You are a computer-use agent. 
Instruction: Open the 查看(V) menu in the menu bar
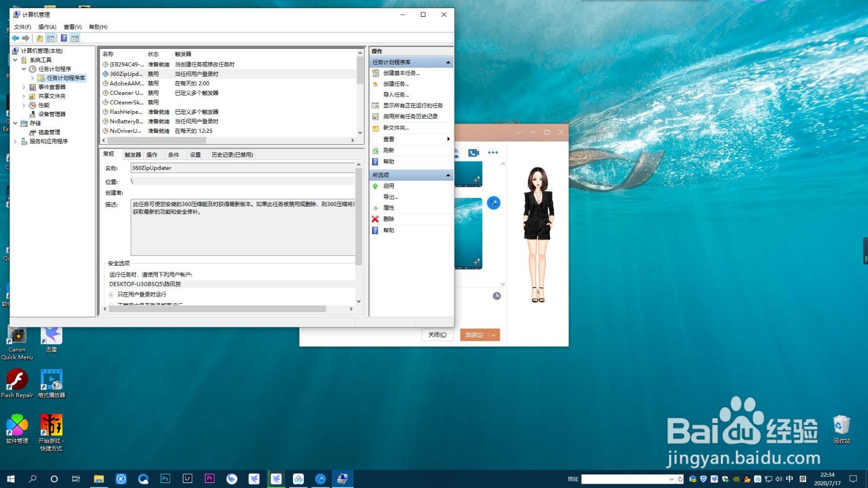point(73,27)
